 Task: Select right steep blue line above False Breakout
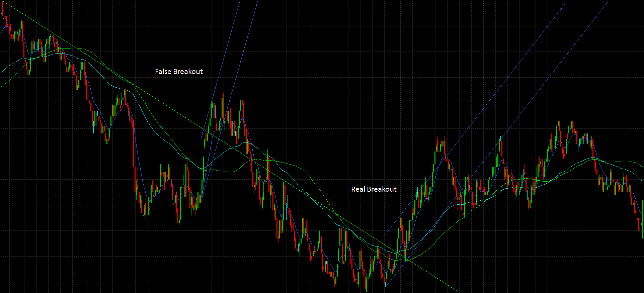(247, 43)
